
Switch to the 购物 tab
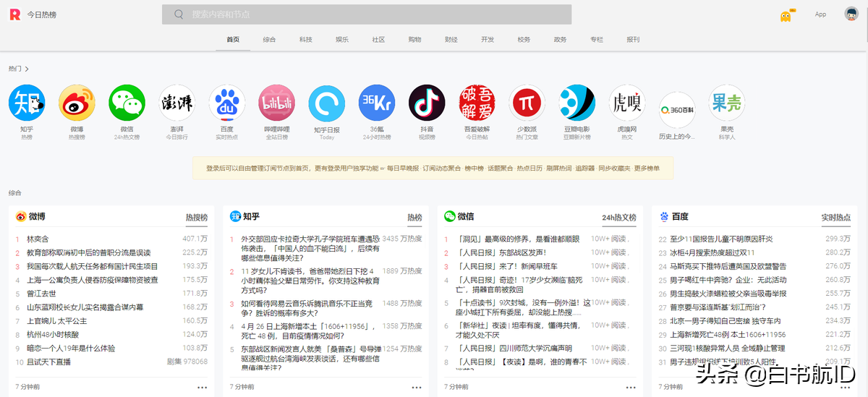tap(414, 40)
